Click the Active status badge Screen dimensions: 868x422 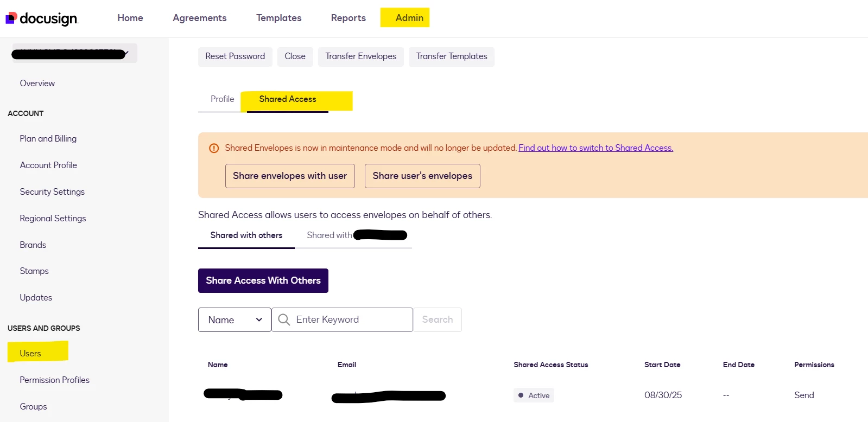534,395
